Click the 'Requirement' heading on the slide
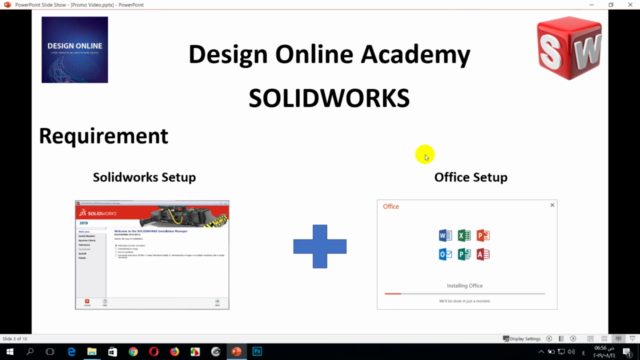Screen dimensions: 640x360 coord(103,136)
